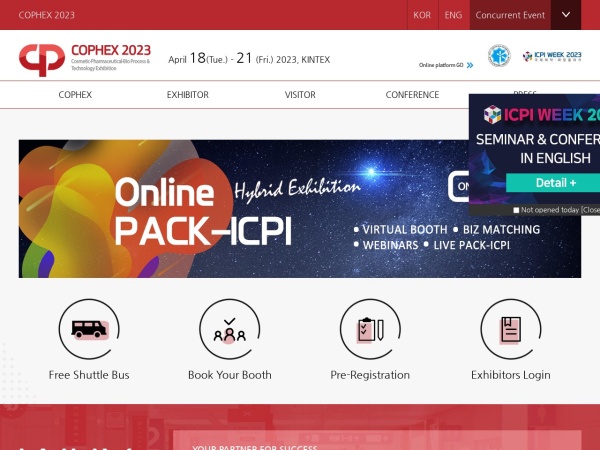Open the Concurrent Event menu

[510, 15]
